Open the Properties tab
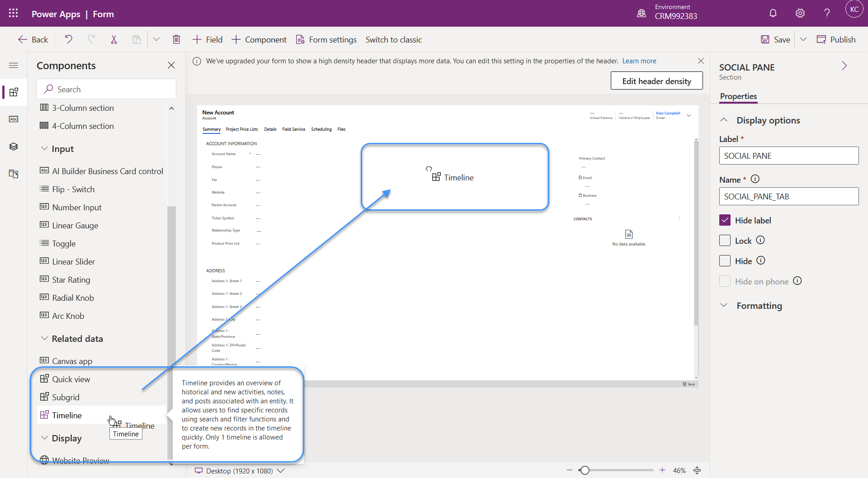The image size is (868, 478). [x=738, y=96]
